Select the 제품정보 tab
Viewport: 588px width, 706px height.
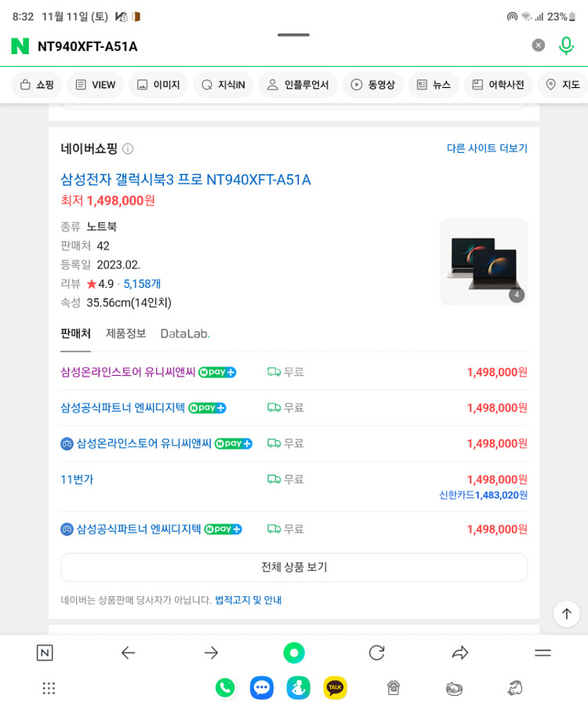[x=125, y=333]
